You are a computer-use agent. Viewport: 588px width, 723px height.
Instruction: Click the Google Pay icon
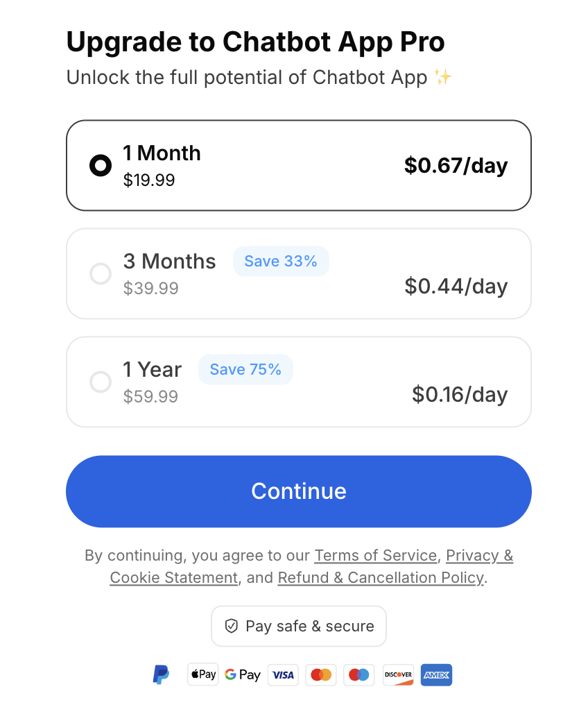[x=243, y=674]
